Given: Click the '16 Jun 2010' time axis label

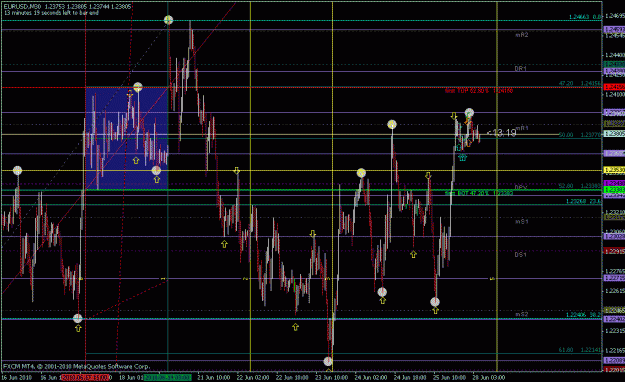Looking at the screenshot, I should (x=16, y=377).
